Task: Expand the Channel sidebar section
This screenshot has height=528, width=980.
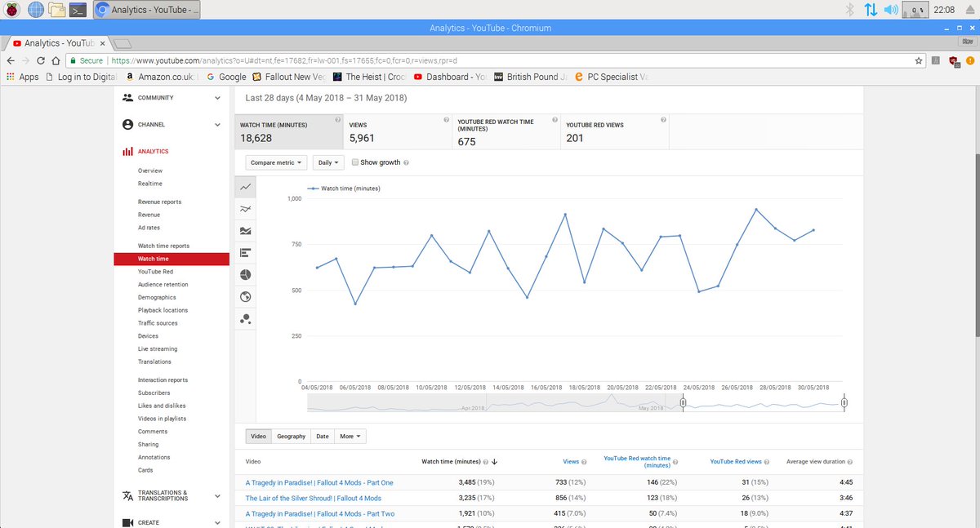Action: (x=217, y=125)
